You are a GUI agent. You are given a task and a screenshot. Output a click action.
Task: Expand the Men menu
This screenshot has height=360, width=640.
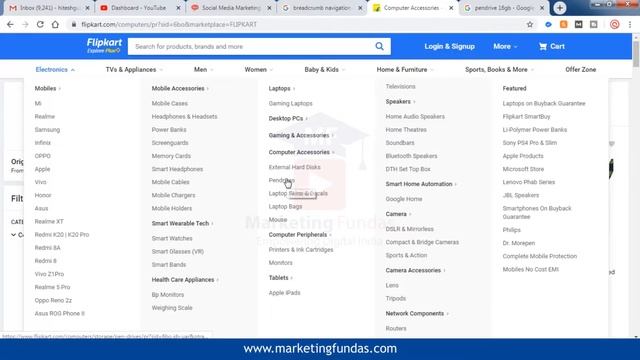pyautogui.click(x=203, y=70)
